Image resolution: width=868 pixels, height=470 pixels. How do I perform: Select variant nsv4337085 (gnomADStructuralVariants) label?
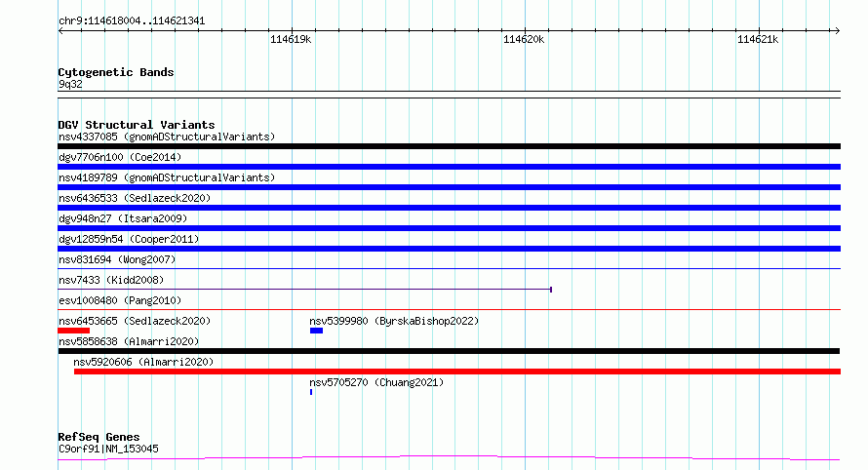pos(167,137)
